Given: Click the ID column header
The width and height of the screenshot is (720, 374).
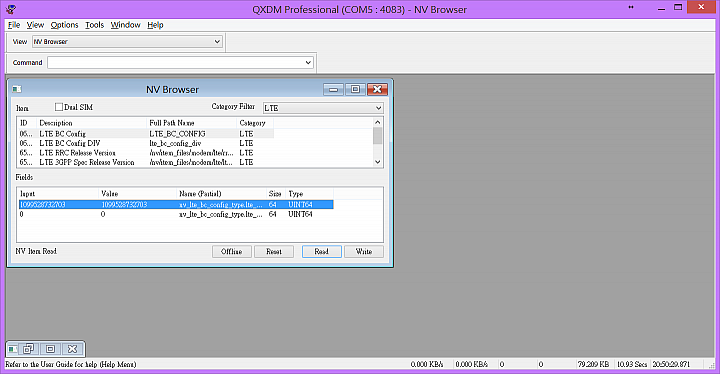Looking at the screenshot, I should coord(27,123).
